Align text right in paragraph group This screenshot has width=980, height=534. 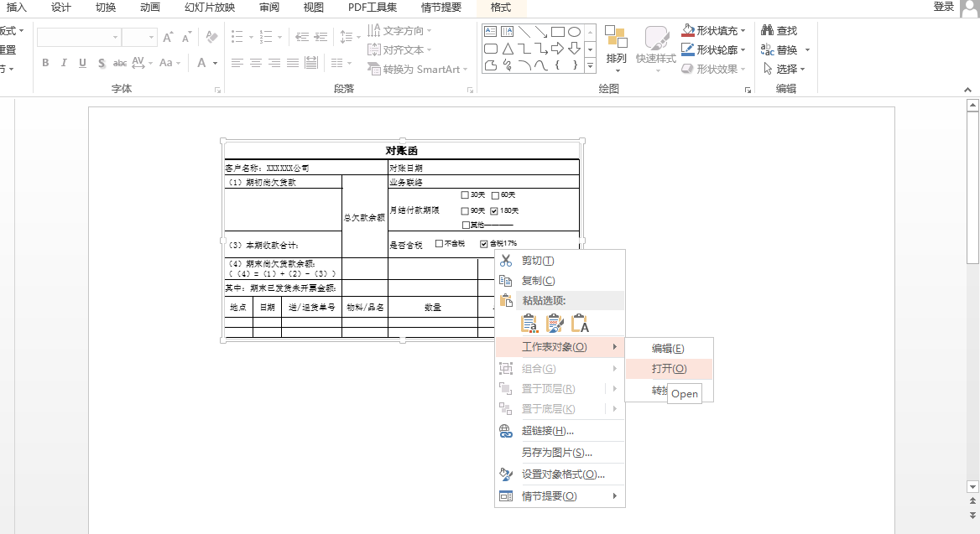[x=274, y=63]
